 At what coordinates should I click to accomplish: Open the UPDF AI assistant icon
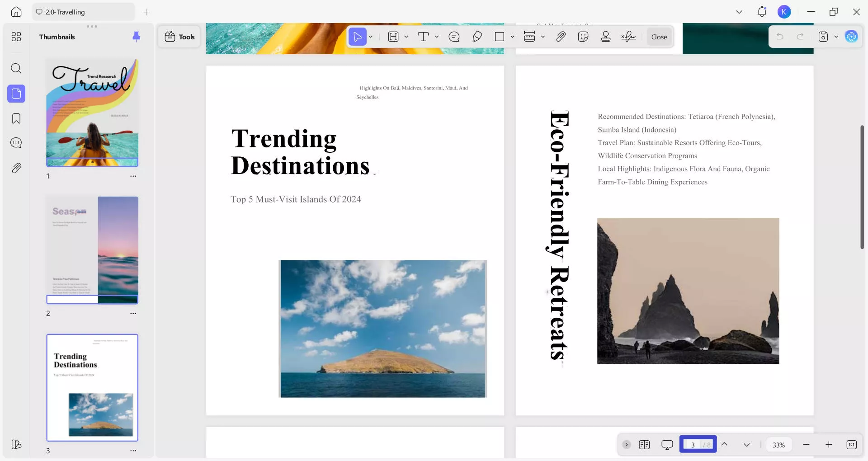[851, 37]
